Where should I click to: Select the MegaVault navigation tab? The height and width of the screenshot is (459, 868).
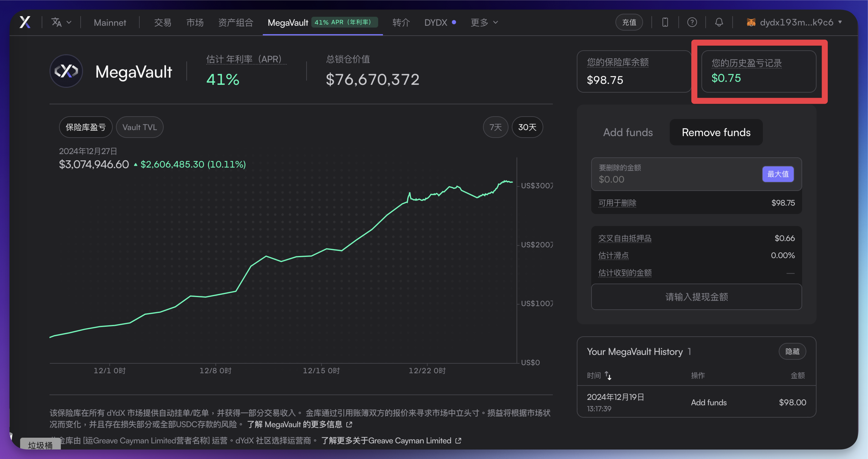[x=322, y=22]
